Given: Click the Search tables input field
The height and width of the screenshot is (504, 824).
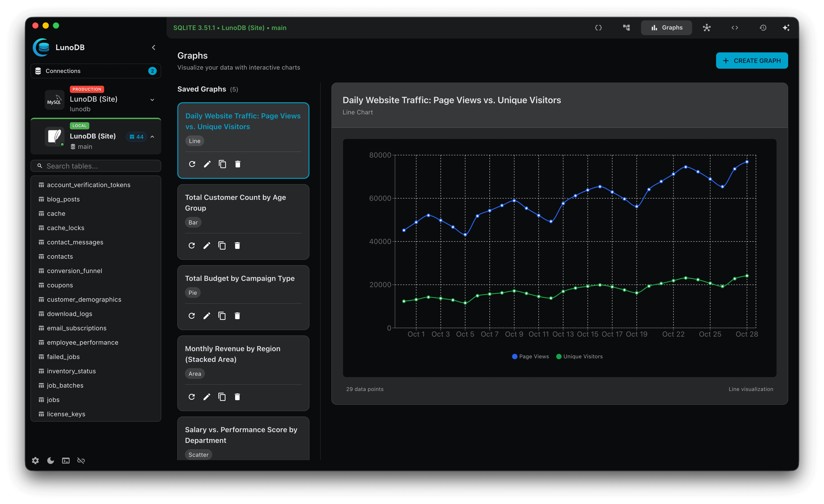Looking at the screenshot, I should [96, 166].
